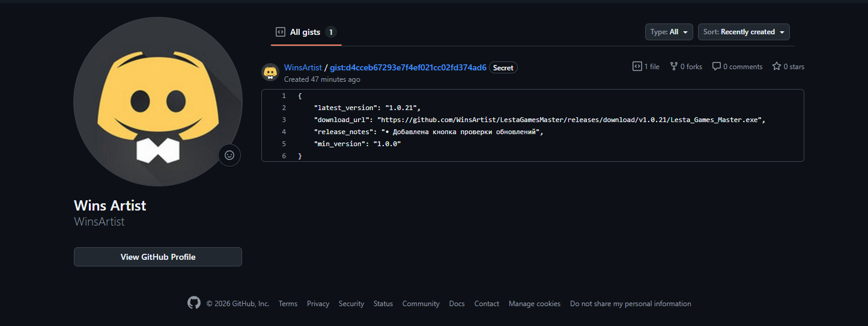
Task: Click the large profile avatar picture
Action: 158,101
